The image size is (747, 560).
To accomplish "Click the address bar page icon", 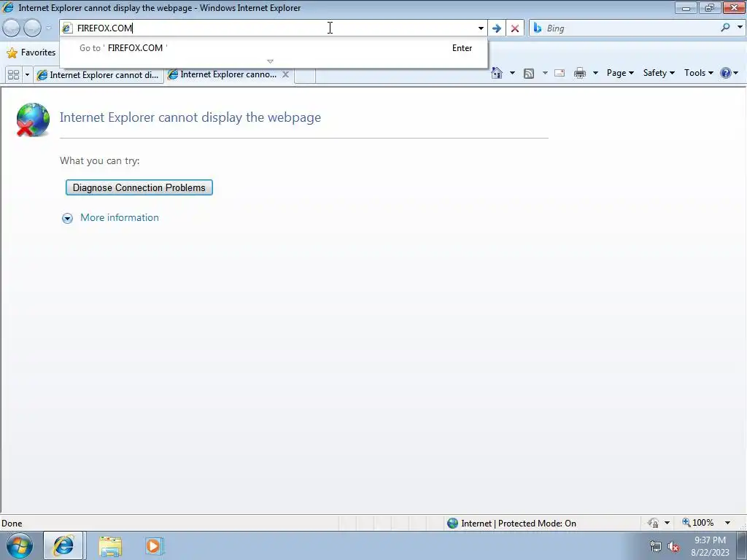I will point(67,28).
